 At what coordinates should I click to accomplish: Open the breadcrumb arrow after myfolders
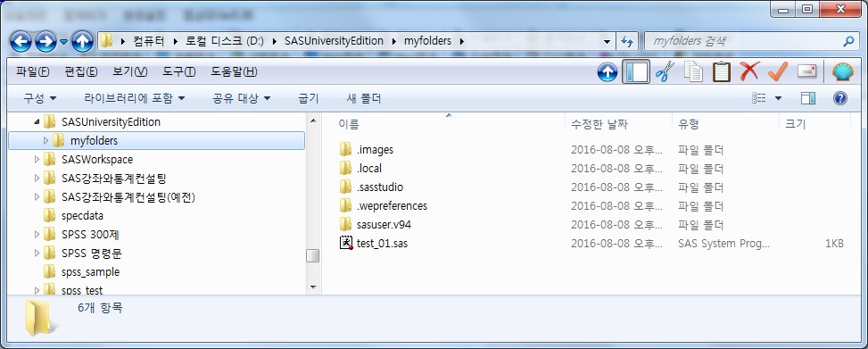tap(462, 42)
